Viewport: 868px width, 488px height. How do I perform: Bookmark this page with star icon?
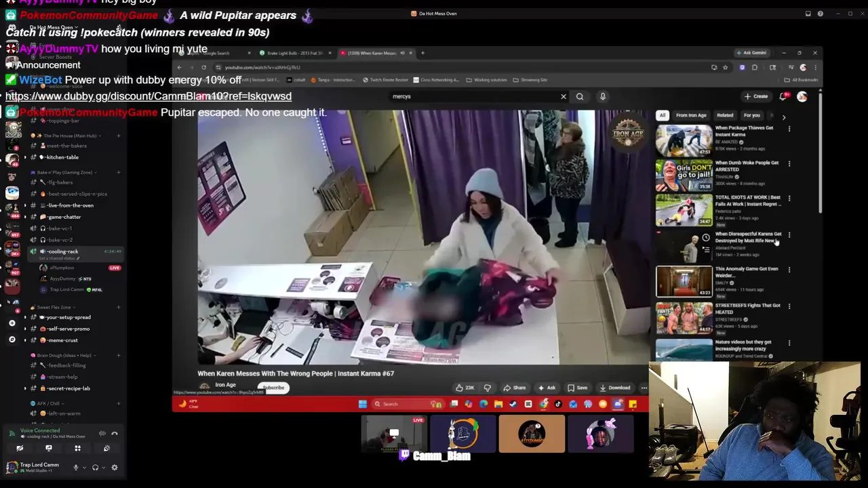point(725,67)
